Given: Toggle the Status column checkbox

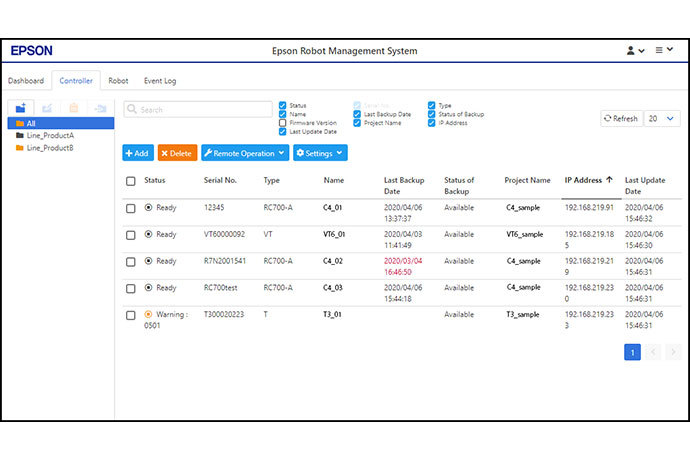Looking at the screenshot, I should tap(283, 105).
